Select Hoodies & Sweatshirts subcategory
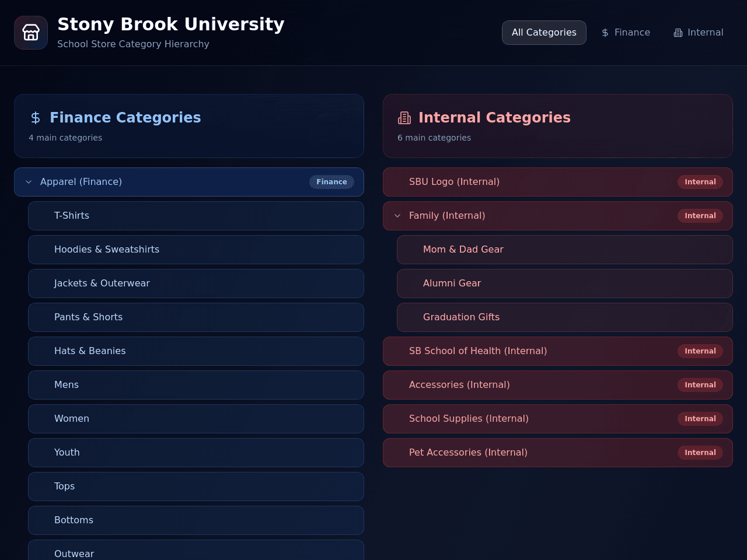The width and height of the screenshot is (747, 560). (196, 250)
